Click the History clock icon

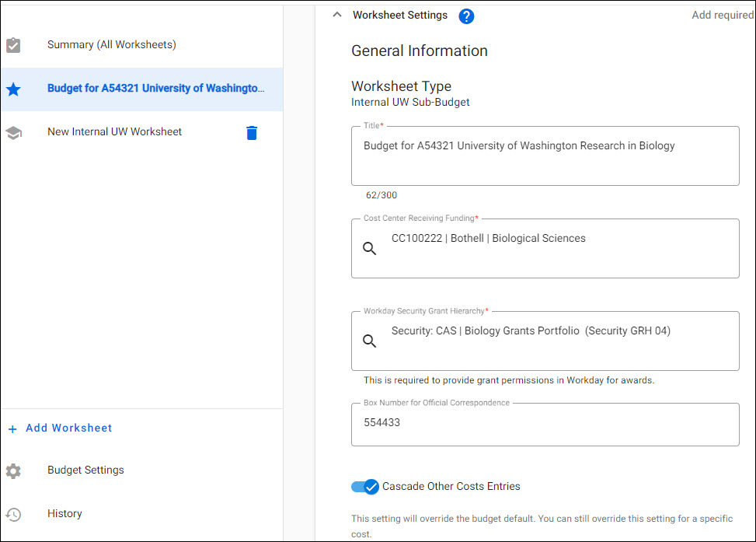pos(13,513)
